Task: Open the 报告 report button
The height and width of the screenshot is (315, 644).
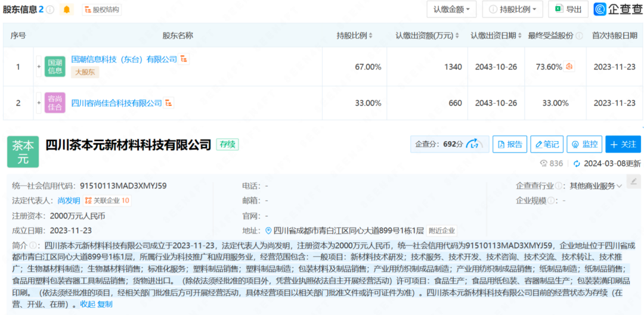Action: point(510,144)
